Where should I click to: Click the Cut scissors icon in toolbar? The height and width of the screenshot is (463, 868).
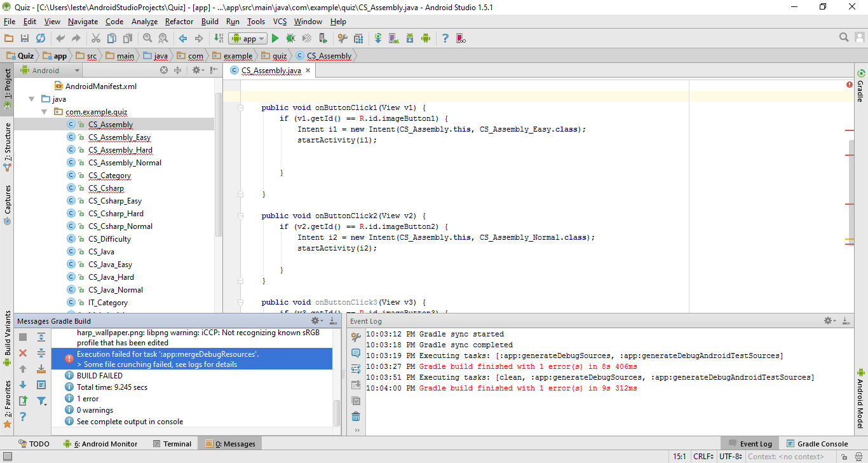[x=96, y=39]
